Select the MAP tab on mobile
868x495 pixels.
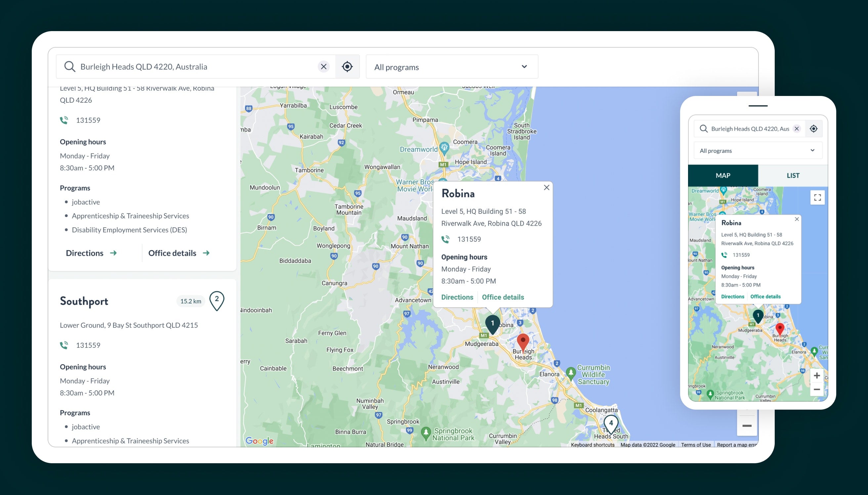722,176
